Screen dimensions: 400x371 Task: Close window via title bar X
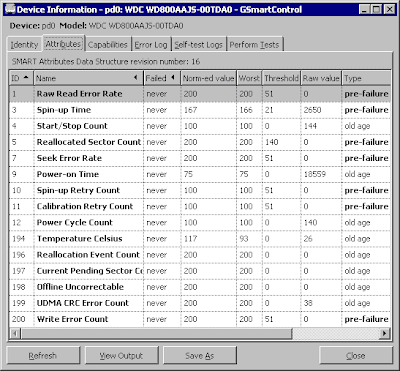pyautogui.click(x=389, y=10)
